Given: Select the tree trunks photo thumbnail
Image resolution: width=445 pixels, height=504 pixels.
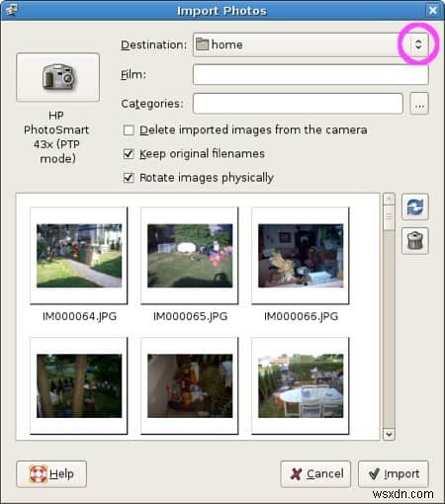Looking at the screenshot, I should click(x=79, y=385).
